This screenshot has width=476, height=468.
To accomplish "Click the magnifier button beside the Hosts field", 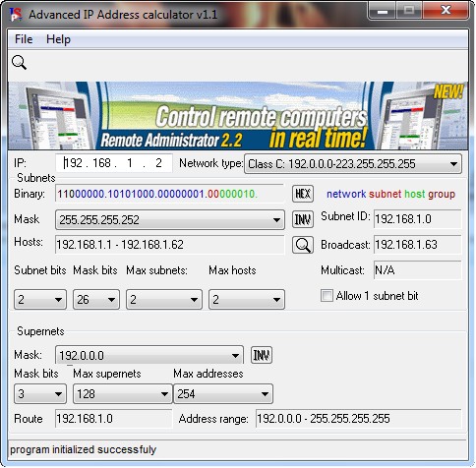I will click(x=303, y=245).
